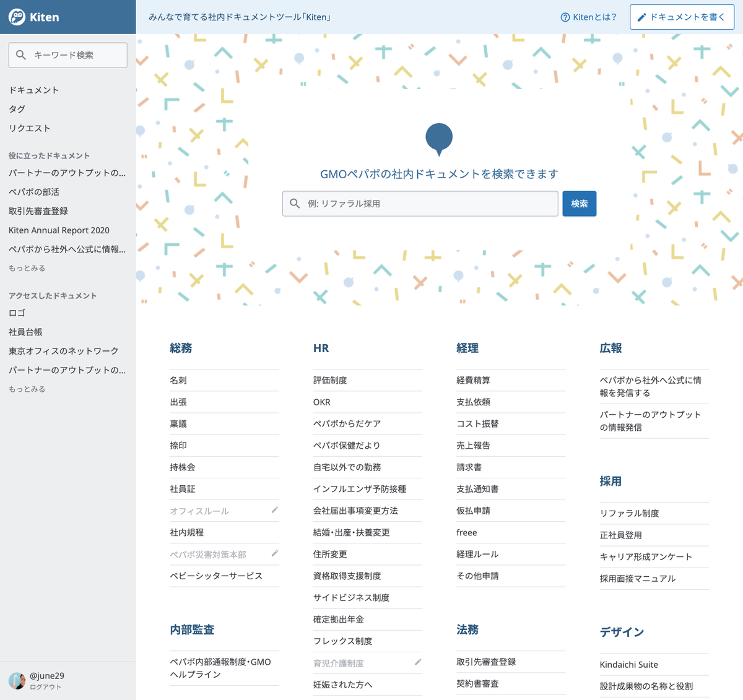This screenshot has height=700, width=743.
Task: Go to リクエスト in the sidebar
Action: click(30, 128)
